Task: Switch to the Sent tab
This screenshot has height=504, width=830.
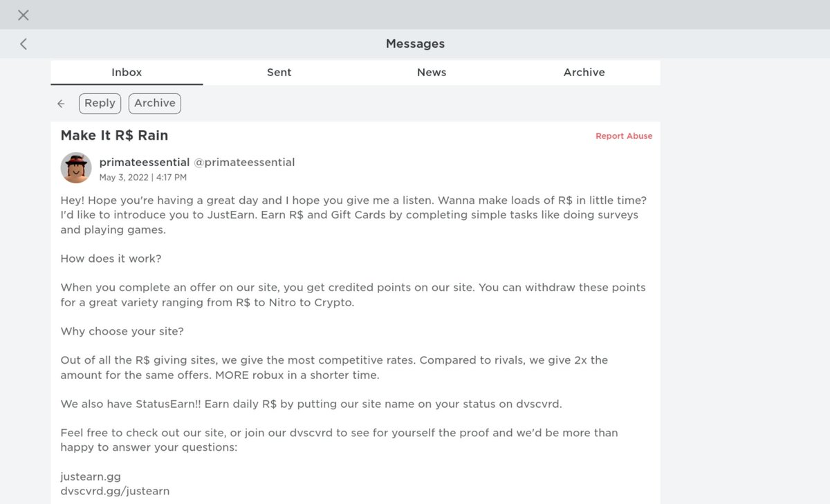Action: tap(279, 73)
